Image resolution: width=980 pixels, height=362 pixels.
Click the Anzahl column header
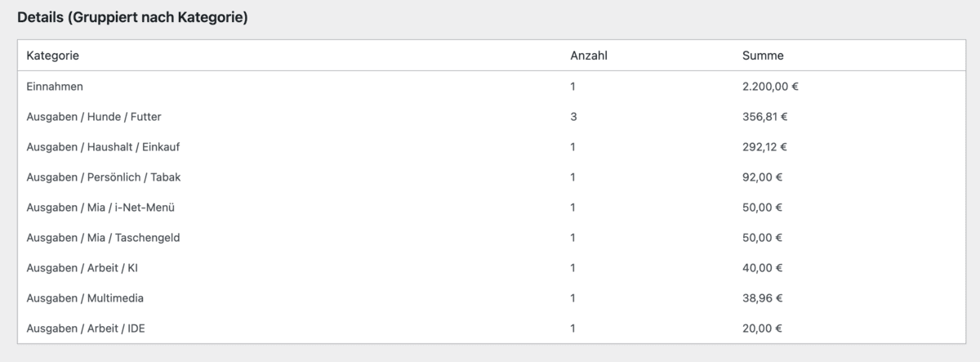(588, 56)
